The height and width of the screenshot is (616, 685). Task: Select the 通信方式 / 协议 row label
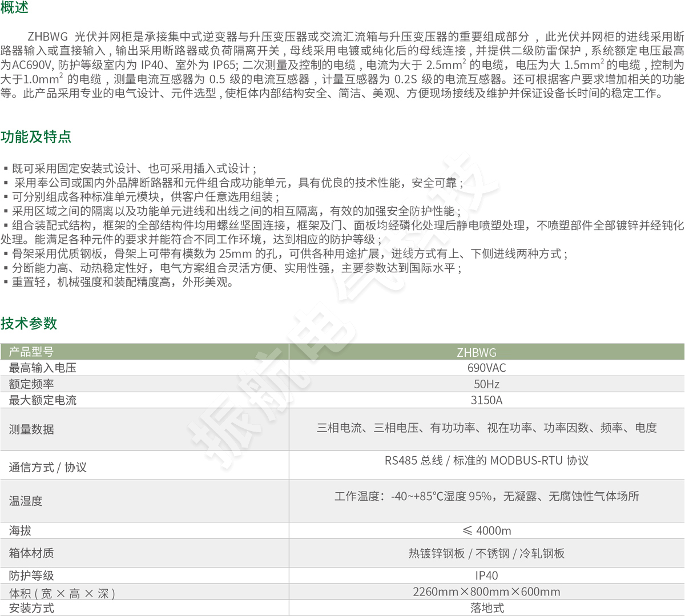[48, 467]
